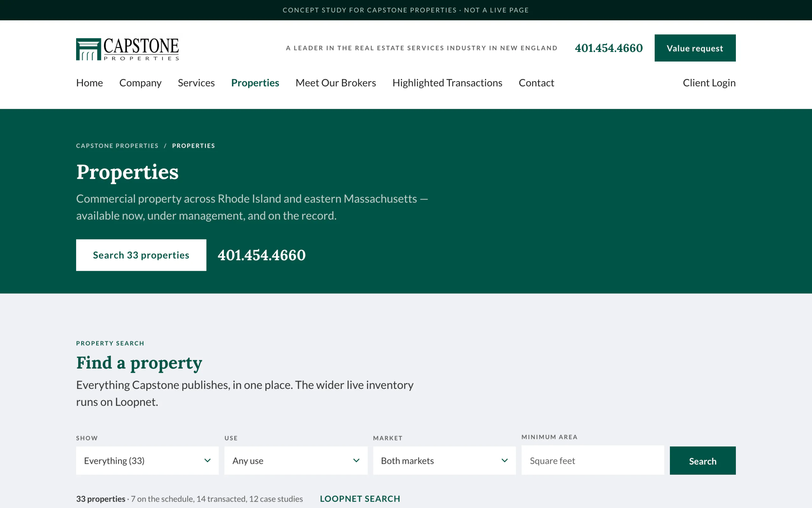Click the hero phone number 401.454.4660
The image size is (812, 508).
tap(262, 255)
